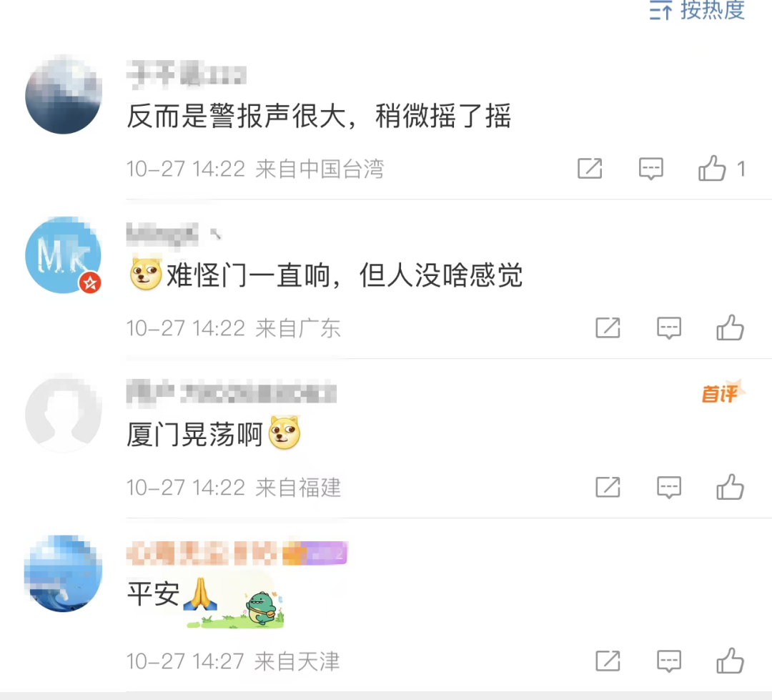Viewport: 772px width, 700px height.
Task: Open the 按热度 sort dropdown
Action: [x=697, y=10]
